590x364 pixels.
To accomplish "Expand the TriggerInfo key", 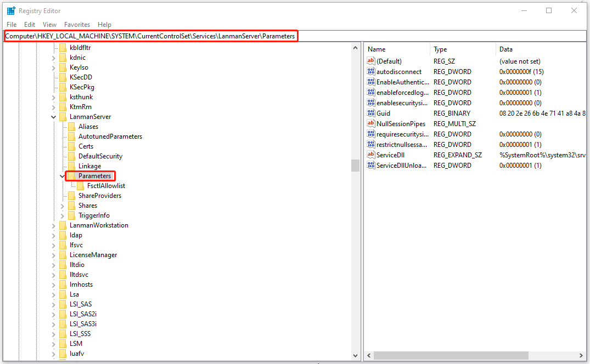I will tap(62, 215).
